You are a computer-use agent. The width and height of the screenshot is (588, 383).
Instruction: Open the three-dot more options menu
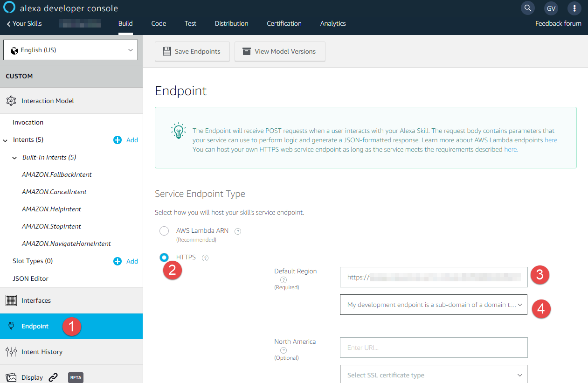click(574, 8)
